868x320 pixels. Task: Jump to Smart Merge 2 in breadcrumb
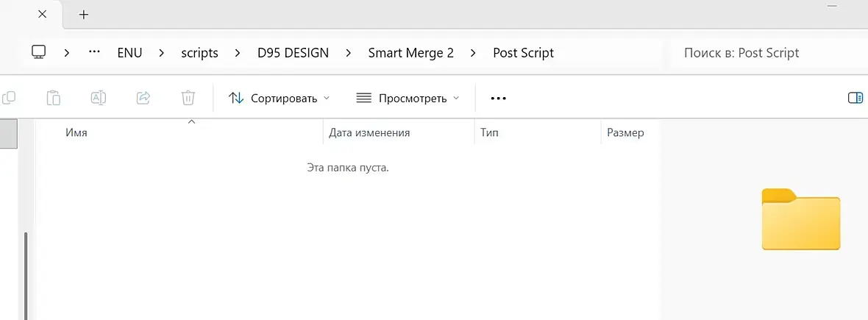pyautogui.click(x=410, y=53)
